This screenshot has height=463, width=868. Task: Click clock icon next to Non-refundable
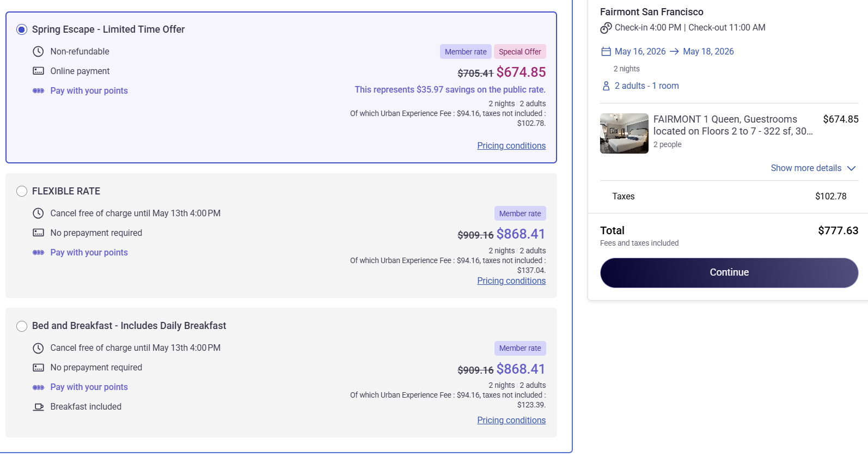[38, 52]
